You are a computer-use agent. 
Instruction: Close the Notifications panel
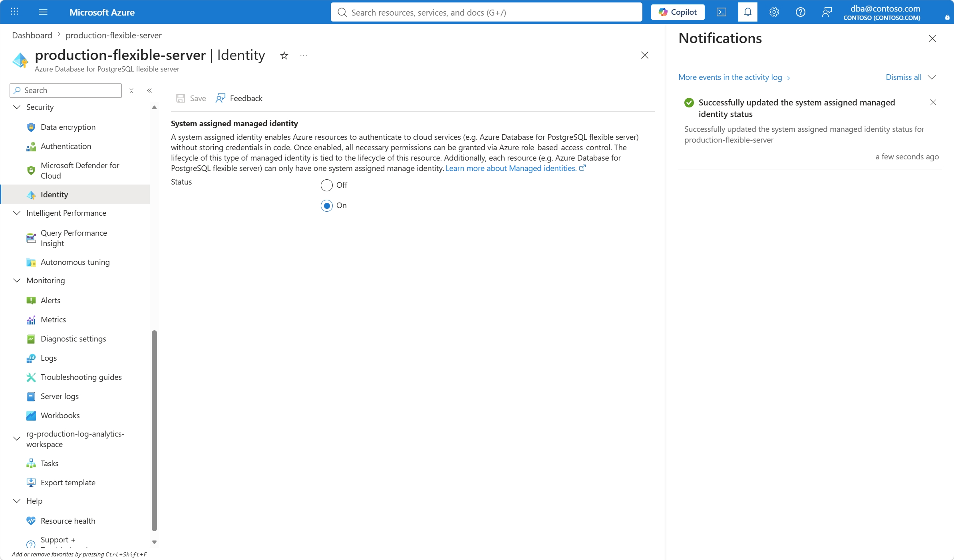(932, 38)
